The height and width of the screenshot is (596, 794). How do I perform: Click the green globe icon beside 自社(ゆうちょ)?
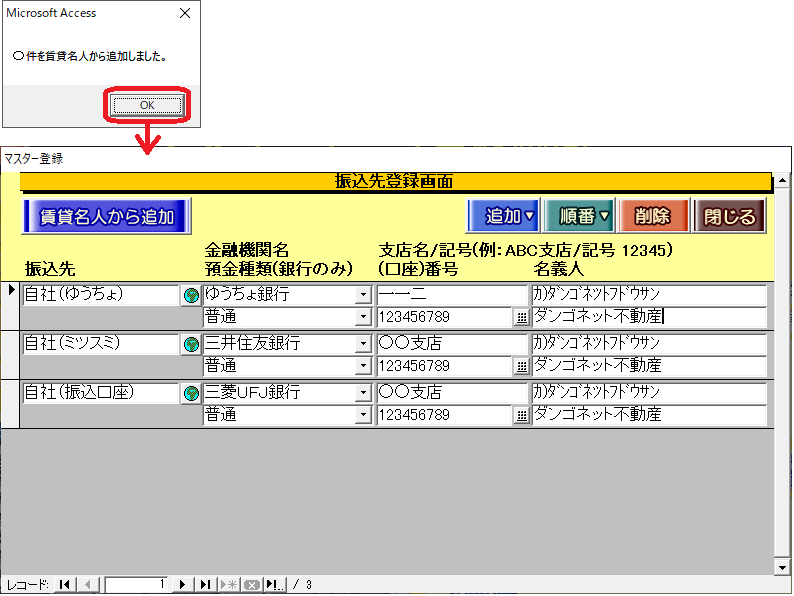pyautogui.click(x=191, y=296)
